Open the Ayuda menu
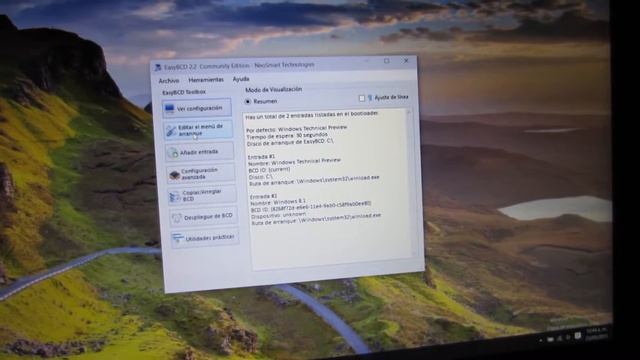The height and width of the screenshot is (360, 640). click(x=241, y=79)
